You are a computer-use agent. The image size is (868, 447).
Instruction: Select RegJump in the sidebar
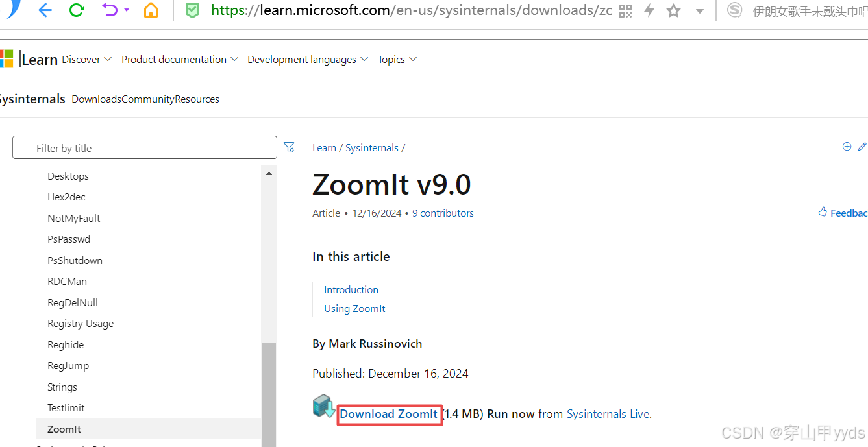point(68,365)
